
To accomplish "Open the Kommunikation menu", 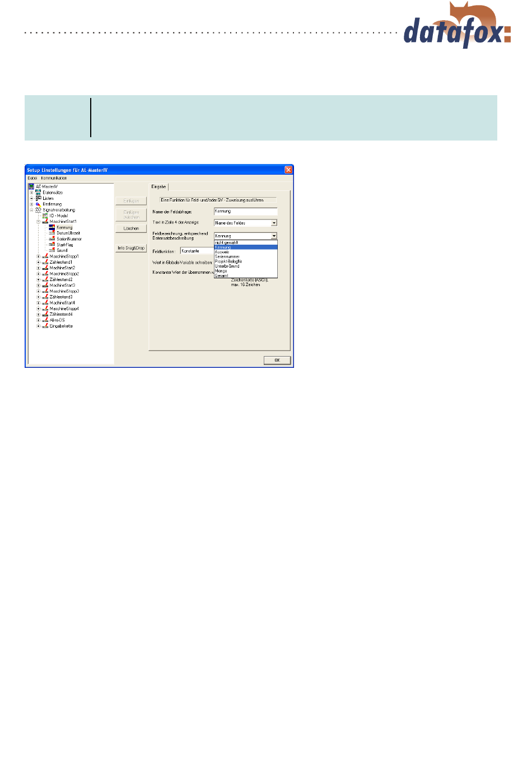I will [x=54, y=178].
